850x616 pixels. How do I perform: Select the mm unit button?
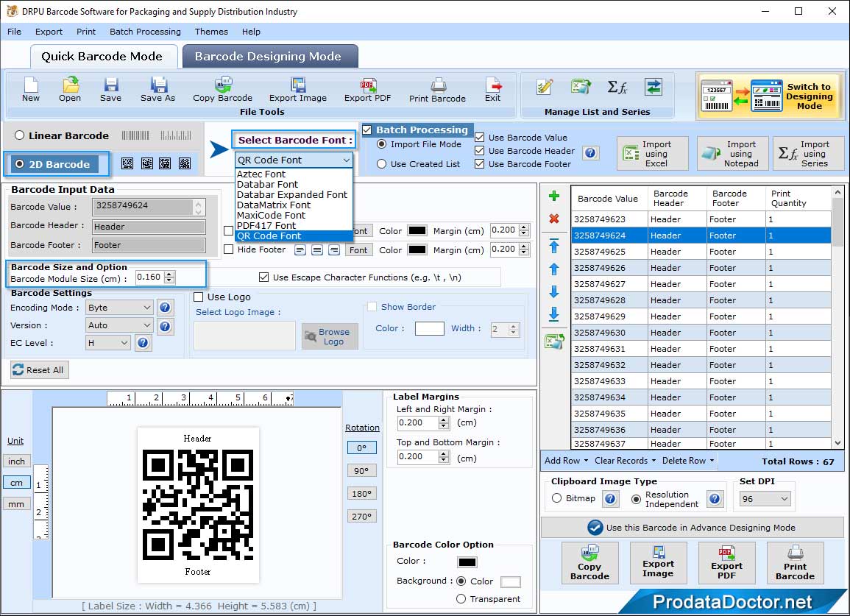(x=16, y=503)
